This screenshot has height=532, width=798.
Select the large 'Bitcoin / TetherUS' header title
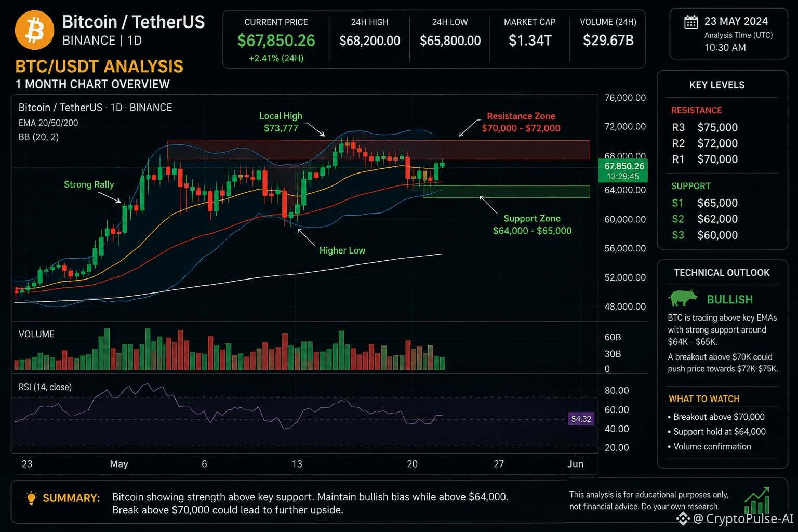[134, 22]
